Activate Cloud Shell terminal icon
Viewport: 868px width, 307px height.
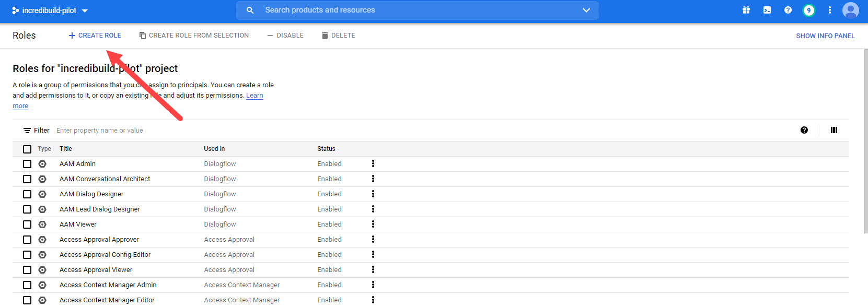(767, 10)
